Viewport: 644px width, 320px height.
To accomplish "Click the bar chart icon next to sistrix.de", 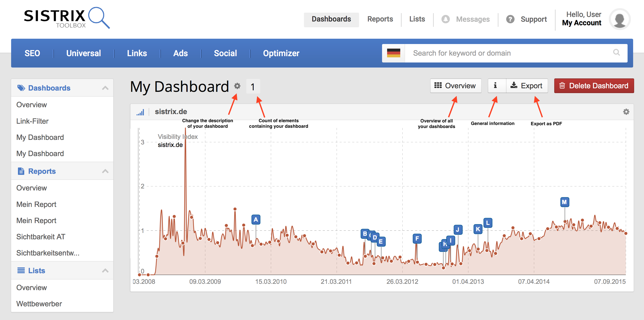I will point(140,112).
